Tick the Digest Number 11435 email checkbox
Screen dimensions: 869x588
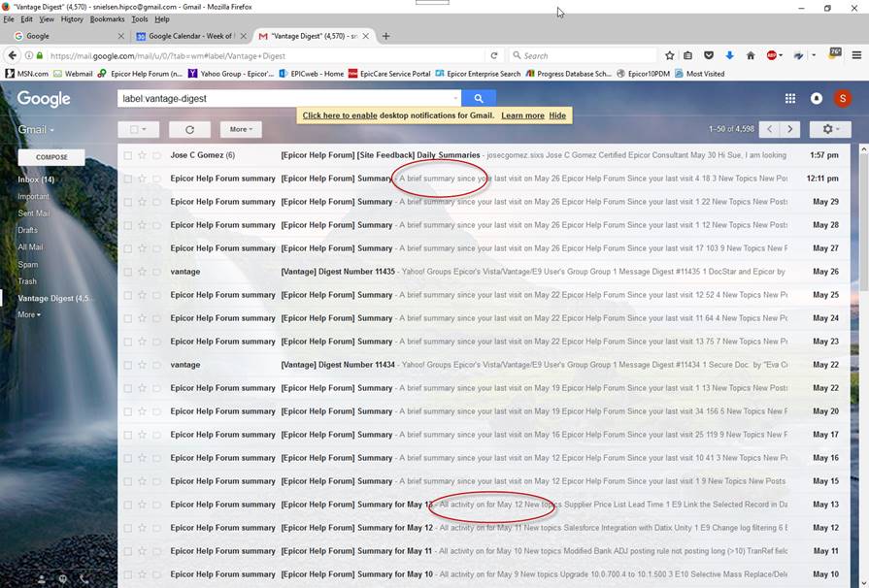tap(128, 272)
